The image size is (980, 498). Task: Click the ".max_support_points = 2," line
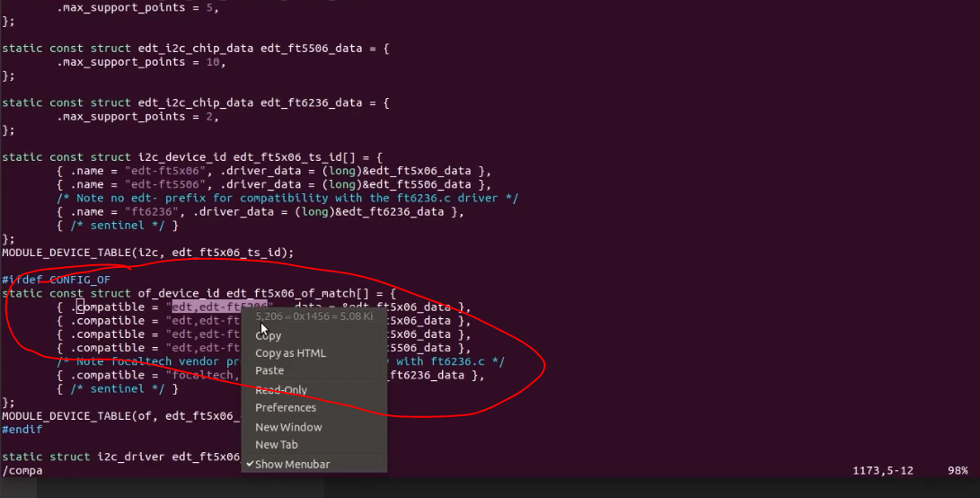(x=137, y=116)
